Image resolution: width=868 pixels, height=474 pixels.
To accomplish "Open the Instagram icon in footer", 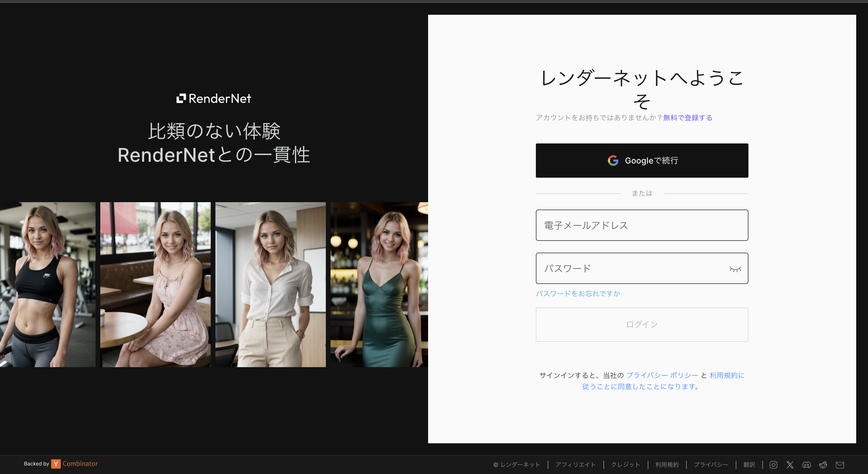I will (773, 465).
